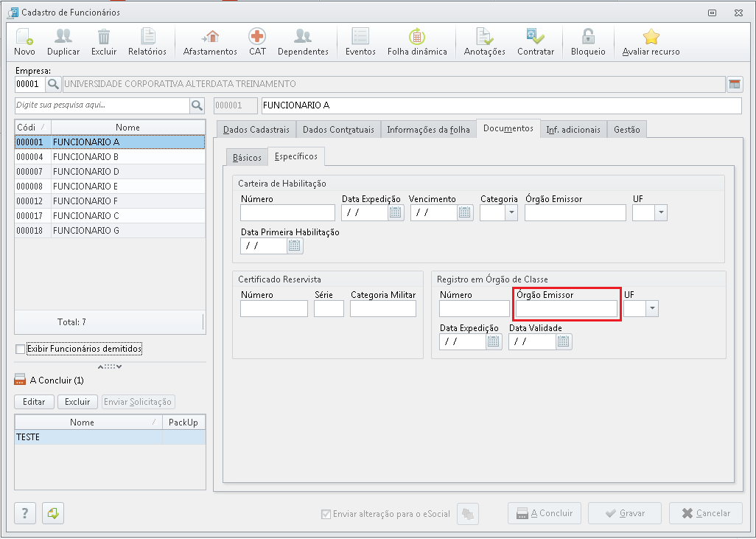Toggle Exibir Funcionários demitidos checkbox
This screenshot has width=756, height=539.
pyautogui.click(x=20, y=349)
